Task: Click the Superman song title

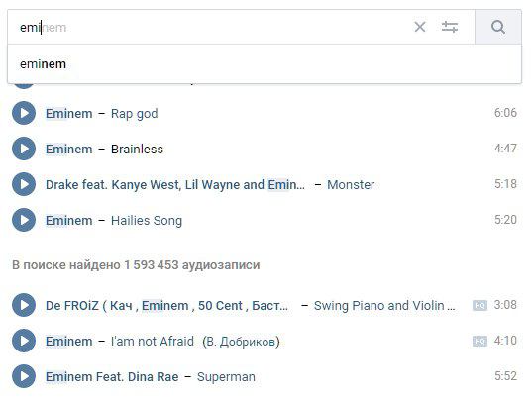Action: (x=226, y=377)
